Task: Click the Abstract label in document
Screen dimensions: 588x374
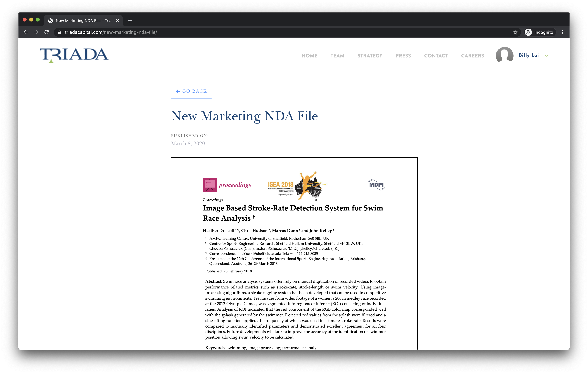Action: [214, 281]
